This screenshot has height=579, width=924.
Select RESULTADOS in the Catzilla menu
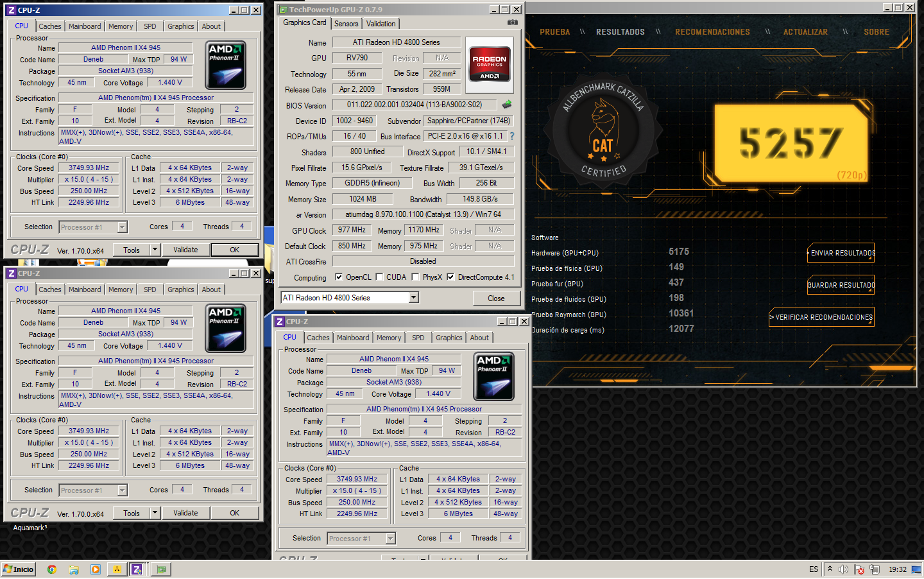point(620,32)
